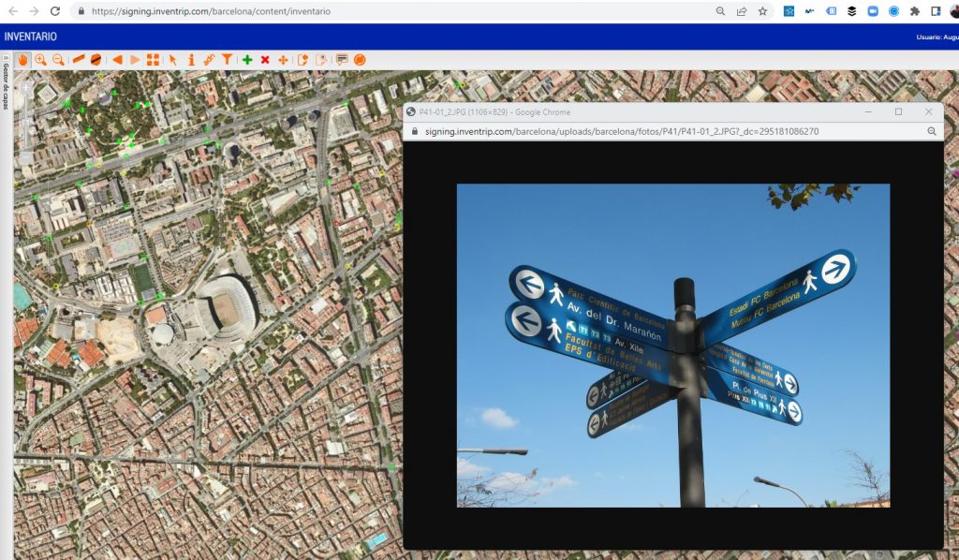Select the measure area tool
This screenshot has height=560, width=959.
[96, 59]
